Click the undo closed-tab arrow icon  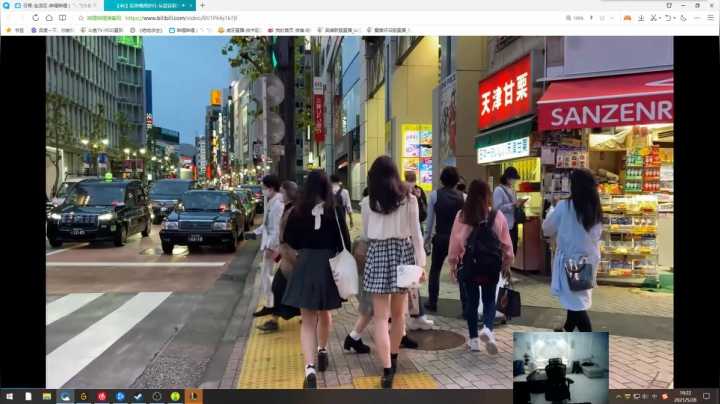coord(668,18)
